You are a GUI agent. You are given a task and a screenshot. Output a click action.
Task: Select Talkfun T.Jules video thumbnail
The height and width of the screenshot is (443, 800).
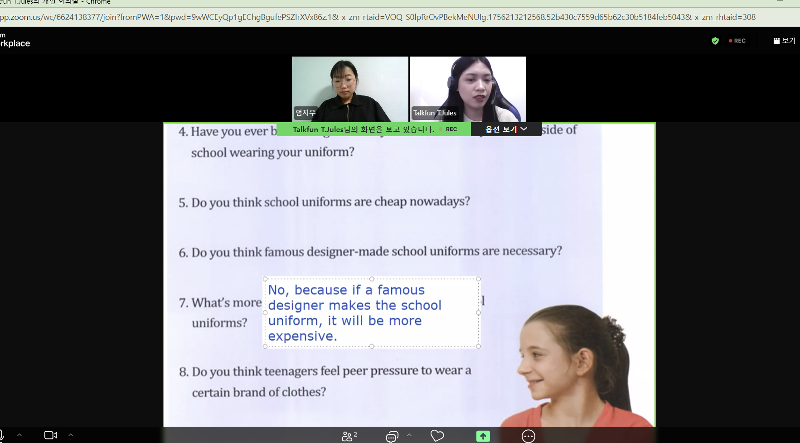click(467, 88)
